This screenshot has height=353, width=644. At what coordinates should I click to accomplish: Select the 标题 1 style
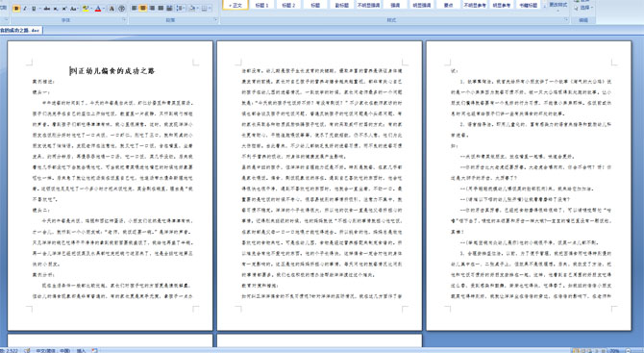click(261, 5)
